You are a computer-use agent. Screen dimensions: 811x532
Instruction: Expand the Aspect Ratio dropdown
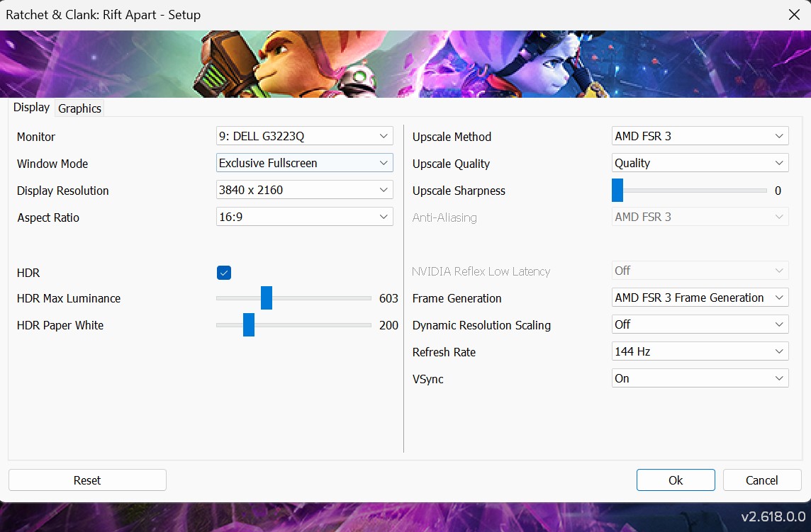305,217
